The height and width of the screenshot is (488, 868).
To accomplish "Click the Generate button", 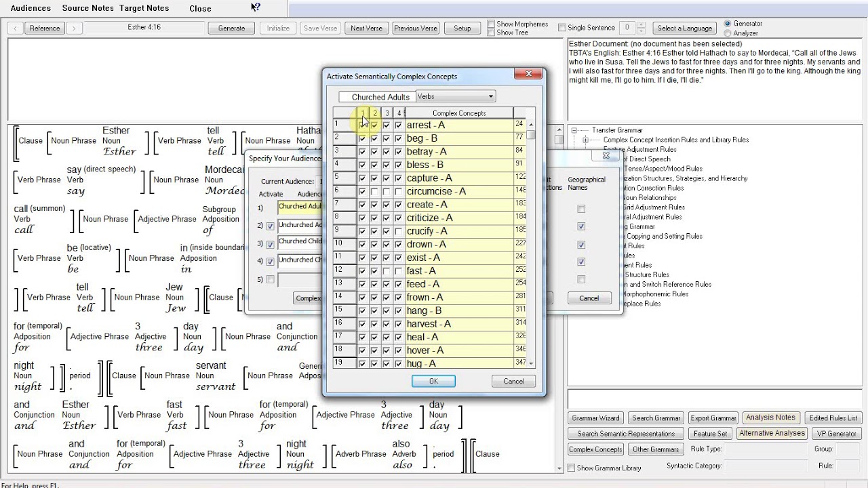I will pyautogui.click(x=231, y=28).
